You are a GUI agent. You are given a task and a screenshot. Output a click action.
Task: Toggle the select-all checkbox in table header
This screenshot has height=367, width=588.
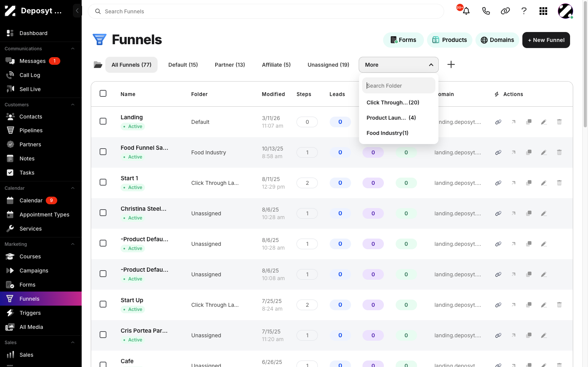click(103, 93)
